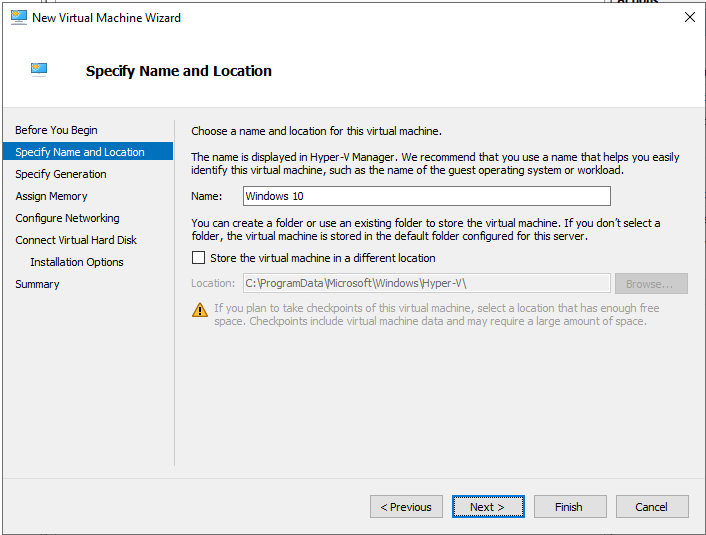The image size is (706, 535).
Task: Jump to Assign Memory step
Action: tap(51, 196)
